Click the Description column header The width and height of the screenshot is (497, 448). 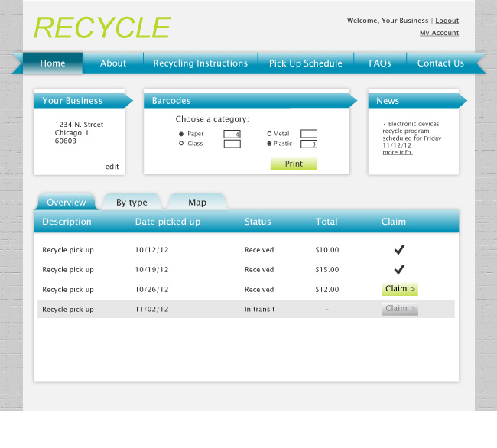[x=67, y=222]
